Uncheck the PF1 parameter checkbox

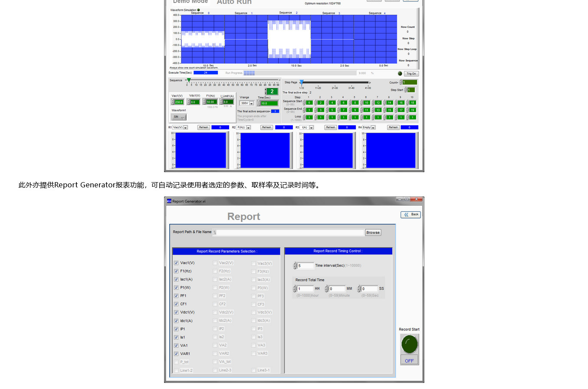click(x=176, y=296)
